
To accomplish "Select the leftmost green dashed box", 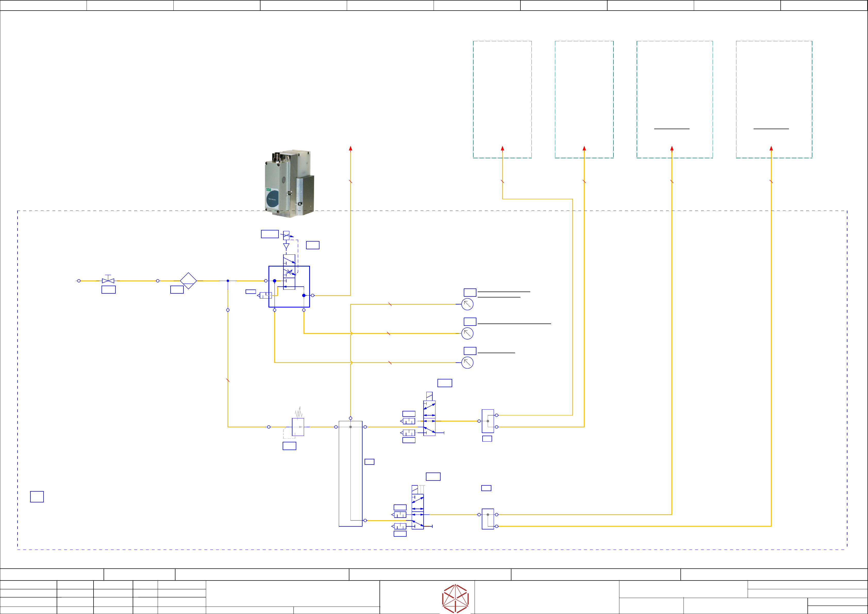I will point(502,99).
